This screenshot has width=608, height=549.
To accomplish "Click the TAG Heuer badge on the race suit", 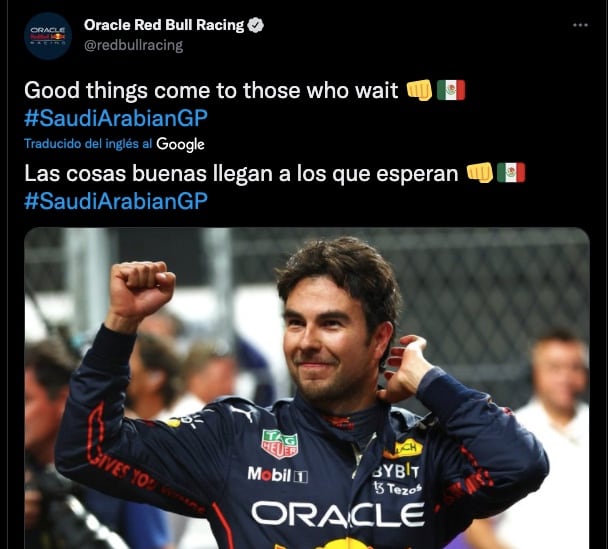I will coord(280,444).
